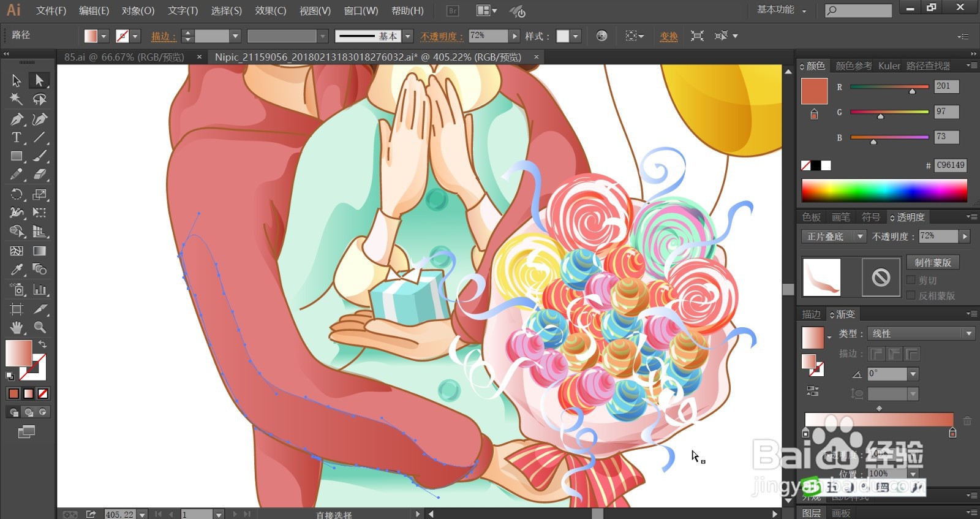Open the 基本功能 workspace switcher

pos(782,10)
